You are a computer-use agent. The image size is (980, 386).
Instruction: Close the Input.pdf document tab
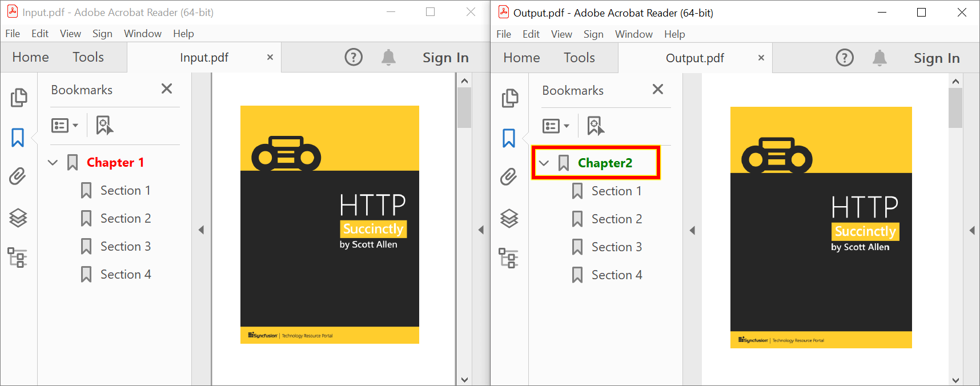pos(270,57)
